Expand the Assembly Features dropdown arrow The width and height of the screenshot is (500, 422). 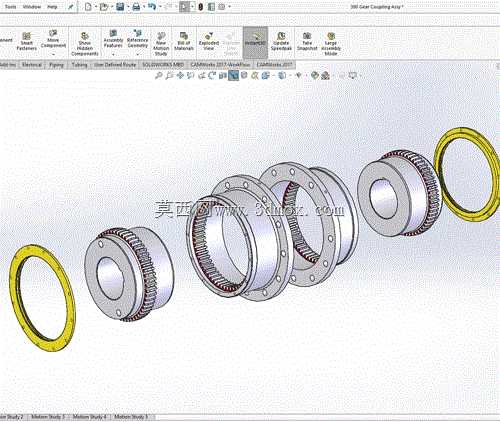point(113,54)
